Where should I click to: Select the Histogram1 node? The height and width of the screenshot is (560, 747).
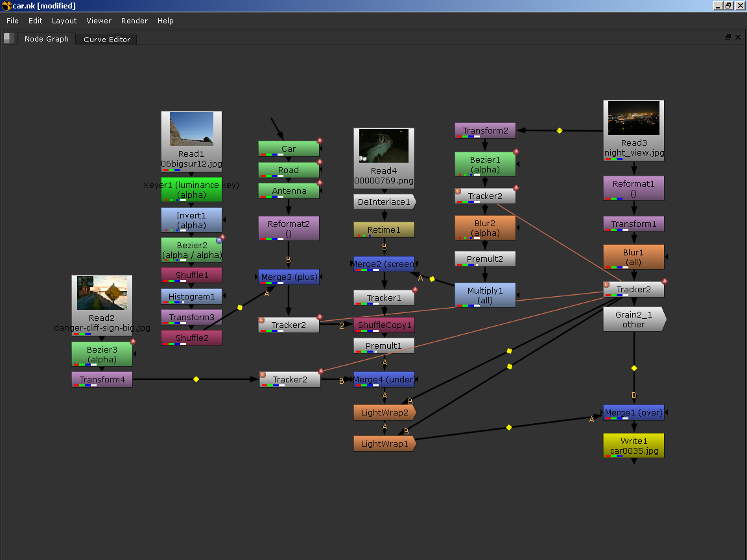tap(191, 297)
